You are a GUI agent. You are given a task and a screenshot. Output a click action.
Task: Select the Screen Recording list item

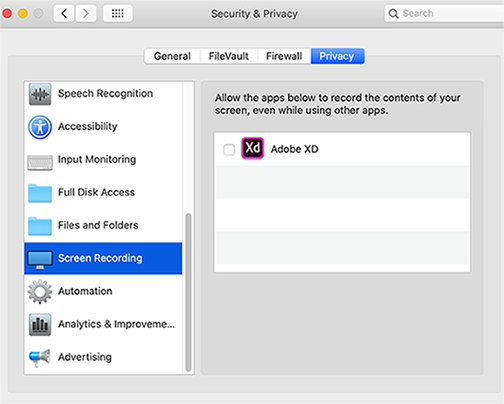[103, 258]
